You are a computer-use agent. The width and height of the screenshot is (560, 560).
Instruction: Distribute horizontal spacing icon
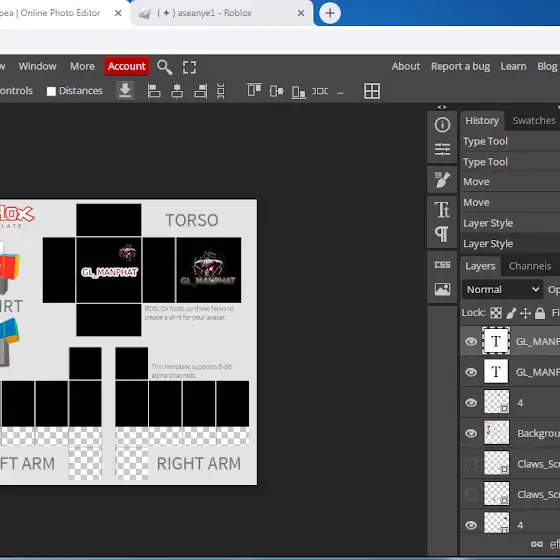click(x=320, y=91)
